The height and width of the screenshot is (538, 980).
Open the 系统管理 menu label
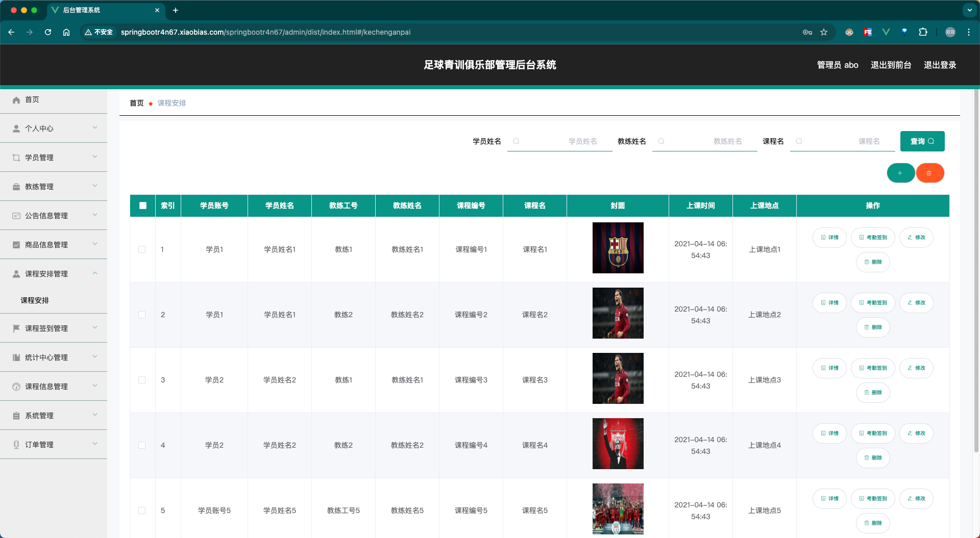point(39,416)
